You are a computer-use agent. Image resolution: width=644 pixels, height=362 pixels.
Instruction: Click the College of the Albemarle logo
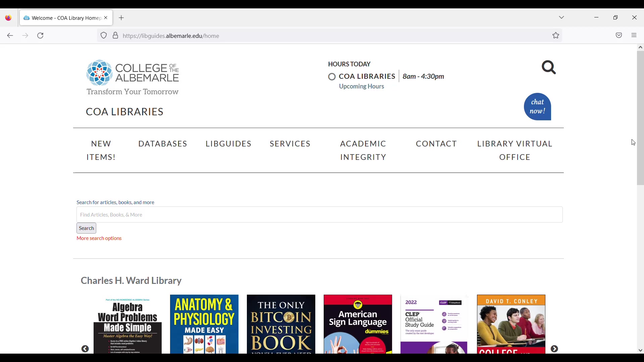click(133, 77)
